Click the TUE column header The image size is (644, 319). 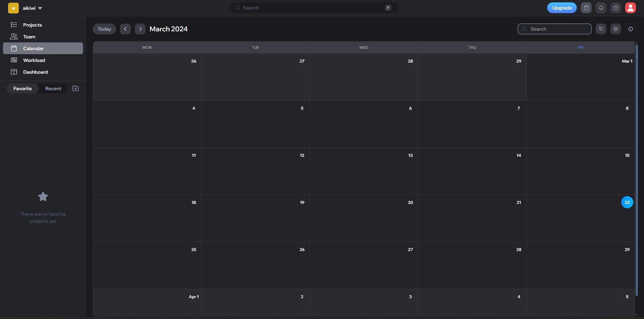[255, 47]
